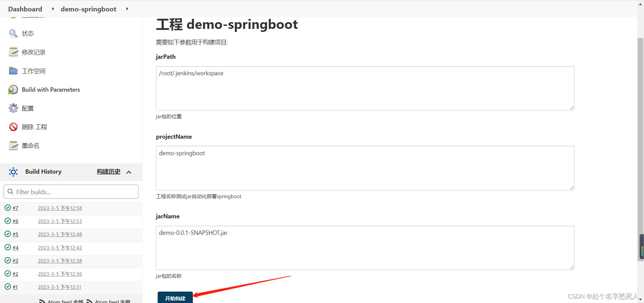The image size is (644, 303).
Task: Click the Filter builds search field
Action: (71, 192)
